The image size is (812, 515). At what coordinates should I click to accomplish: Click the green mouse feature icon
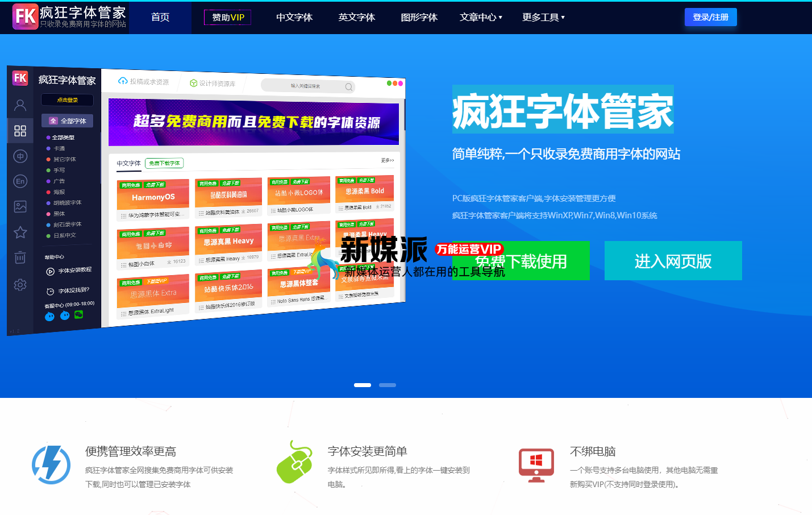click(x=294, y=462)
